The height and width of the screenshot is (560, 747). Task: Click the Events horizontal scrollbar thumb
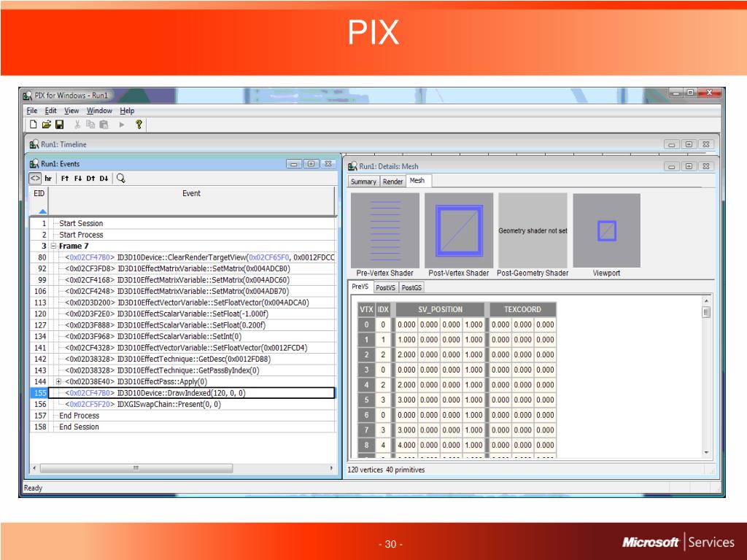coord(136,469)
